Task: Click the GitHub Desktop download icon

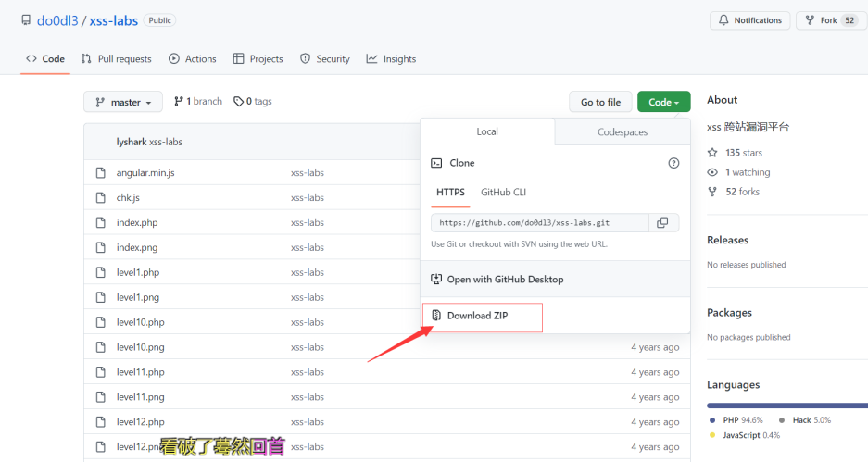Action: (436, 280)
